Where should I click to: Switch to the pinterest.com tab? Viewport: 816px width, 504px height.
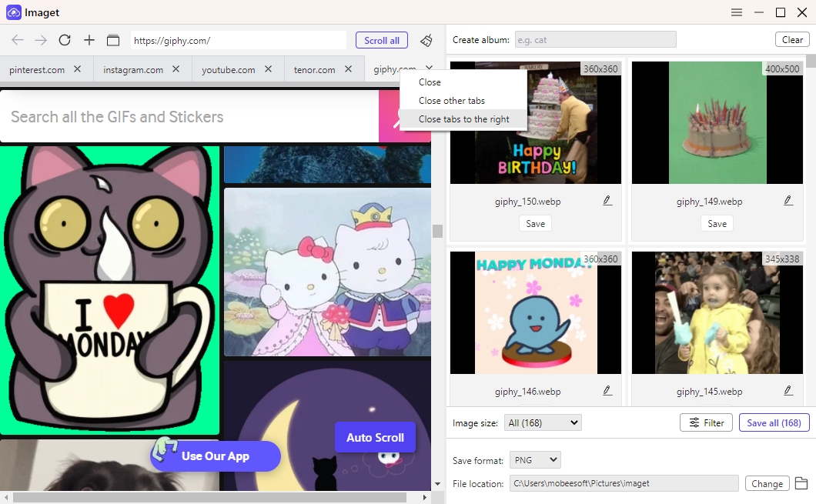pyautogui.click(x=37, y=70)
